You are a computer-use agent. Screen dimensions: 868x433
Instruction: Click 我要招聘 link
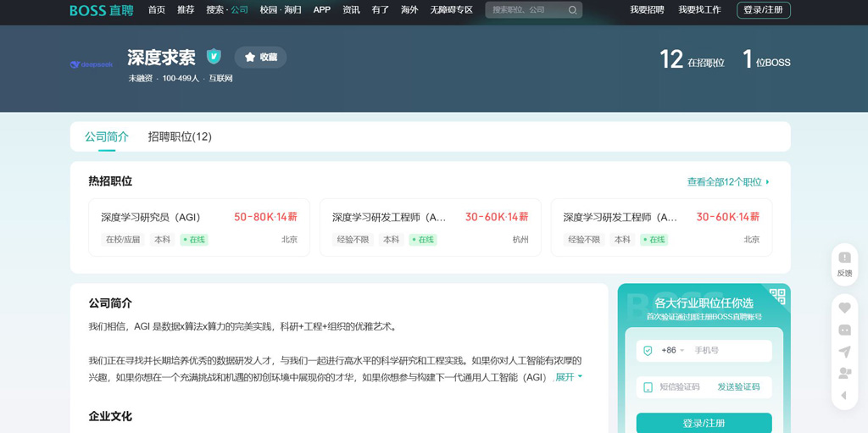(x=647, y=10)
